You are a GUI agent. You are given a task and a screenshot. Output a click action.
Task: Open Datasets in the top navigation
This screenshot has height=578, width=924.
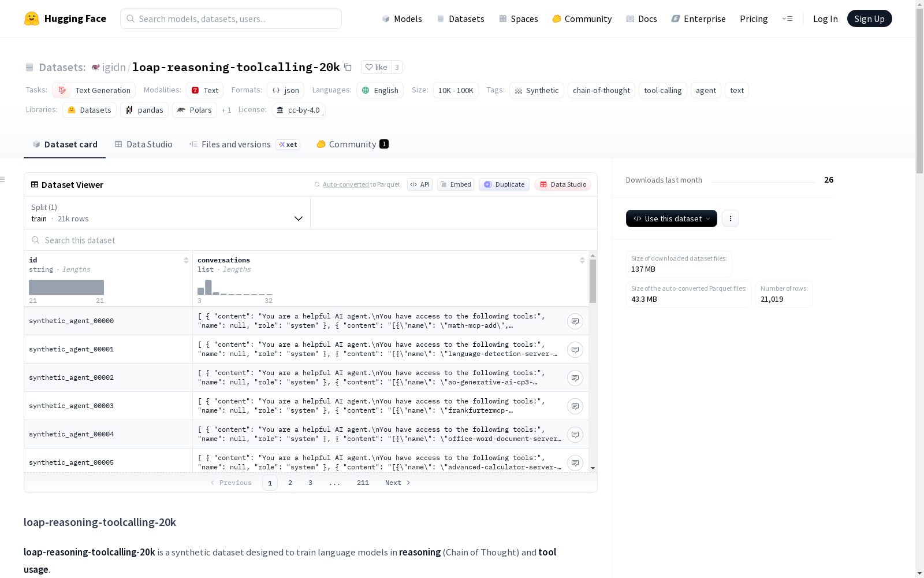click(460, 18)
